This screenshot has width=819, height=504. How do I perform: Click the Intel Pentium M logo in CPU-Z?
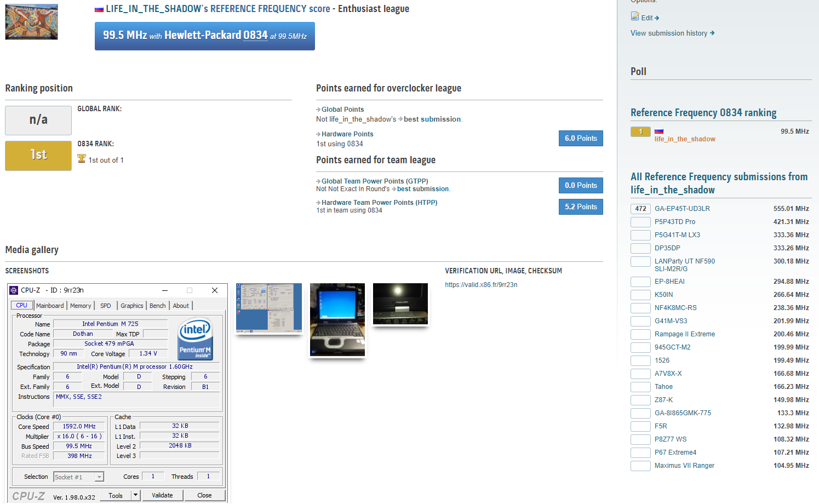click(196, 339)
